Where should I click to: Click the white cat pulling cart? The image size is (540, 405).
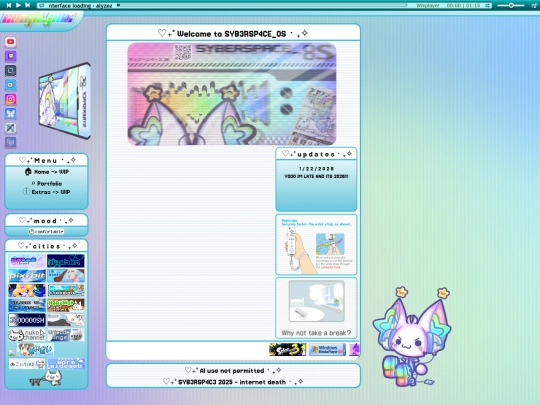46,379
